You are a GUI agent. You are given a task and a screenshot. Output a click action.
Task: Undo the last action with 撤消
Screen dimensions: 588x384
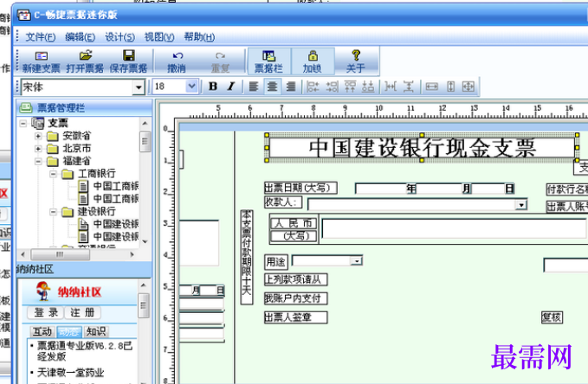click(x=177, y=61)
